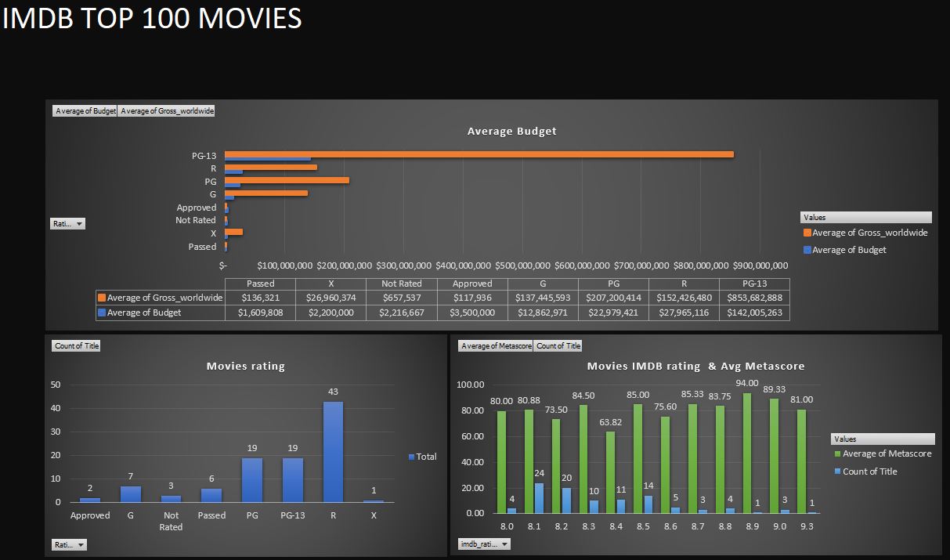Click the $137,445,593 table cell
The width and height of the screenshot is (950, 560).
(543, 298)
